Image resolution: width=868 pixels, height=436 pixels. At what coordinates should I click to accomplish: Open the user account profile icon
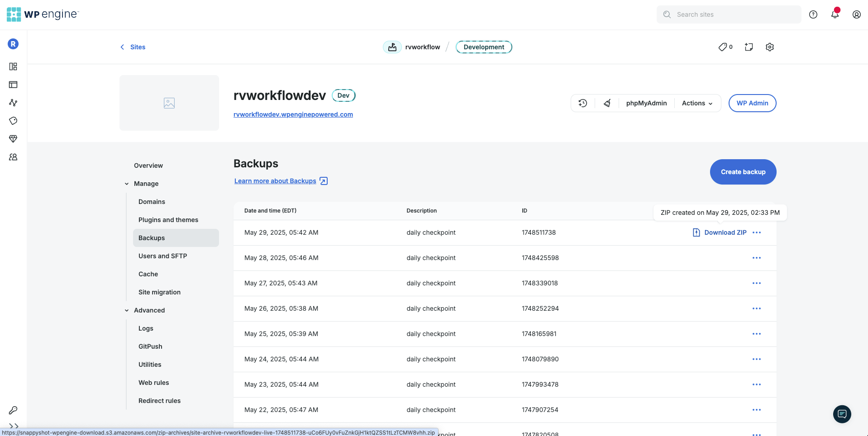coord(857,14)
